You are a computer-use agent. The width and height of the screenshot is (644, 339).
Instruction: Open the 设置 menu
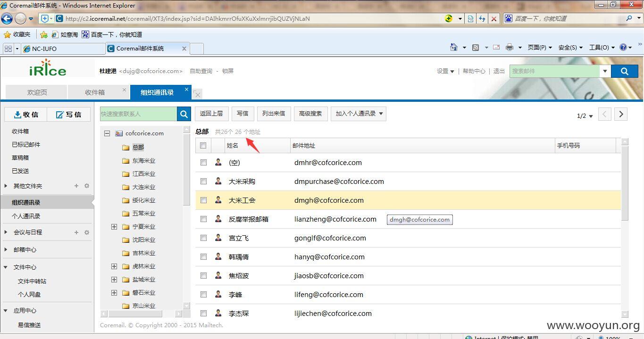point(445,71)
